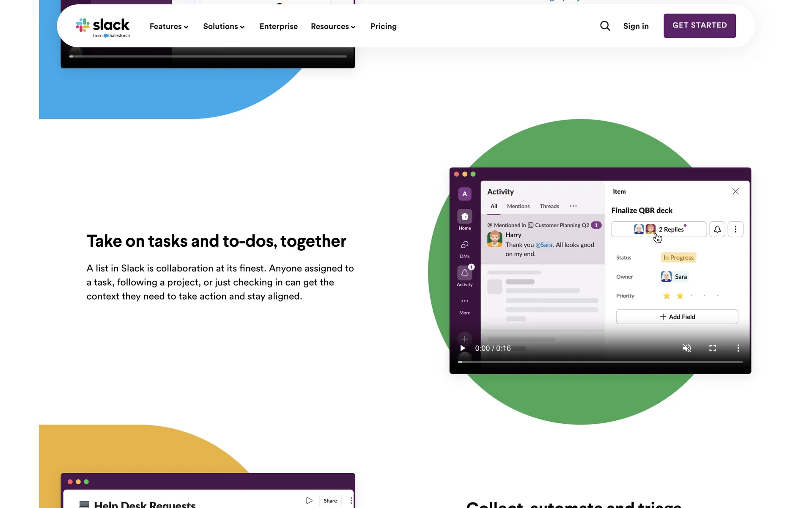Enter fullscreen on the video
The width and height of the screenshot is (812, 508).
point(713,348)
